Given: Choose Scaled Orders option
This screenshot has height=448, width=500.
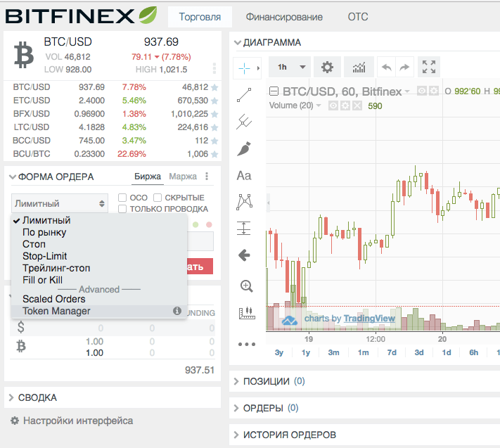Looking at the screenshot, I should click(x=99, y=299).
